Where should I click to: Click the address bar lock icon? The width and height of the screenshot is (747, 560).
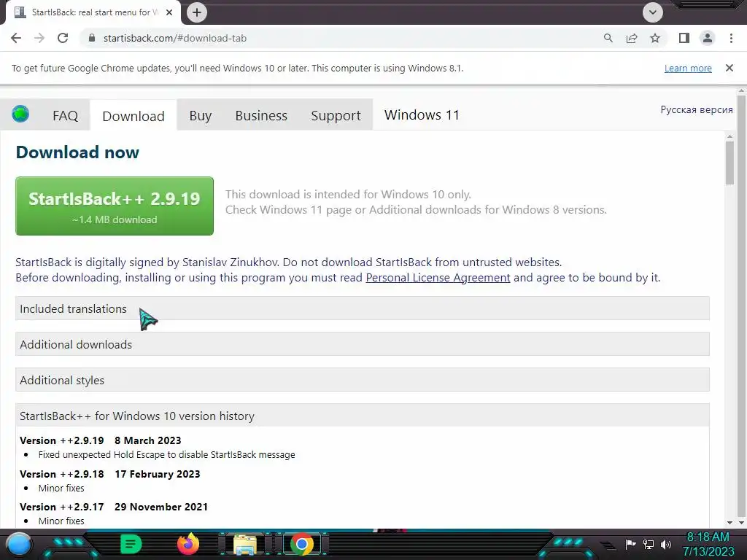point(93,38)
